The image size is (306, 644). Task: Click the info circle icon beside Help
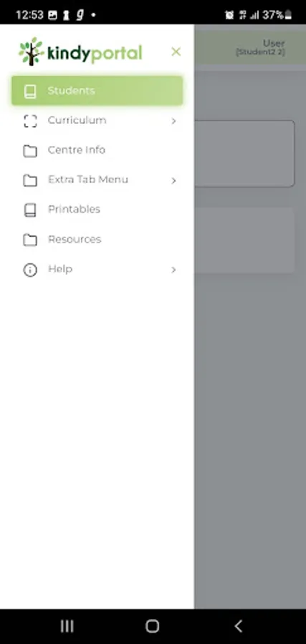pos(30,270)
